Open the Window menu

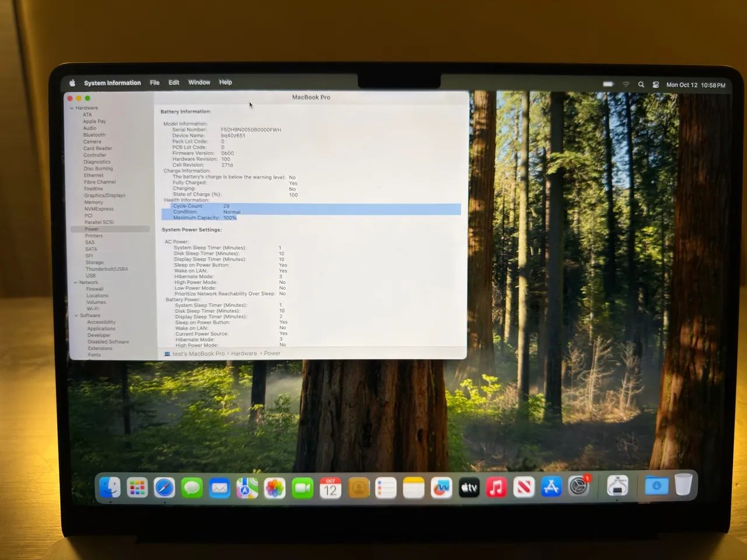tap(199, 83)
